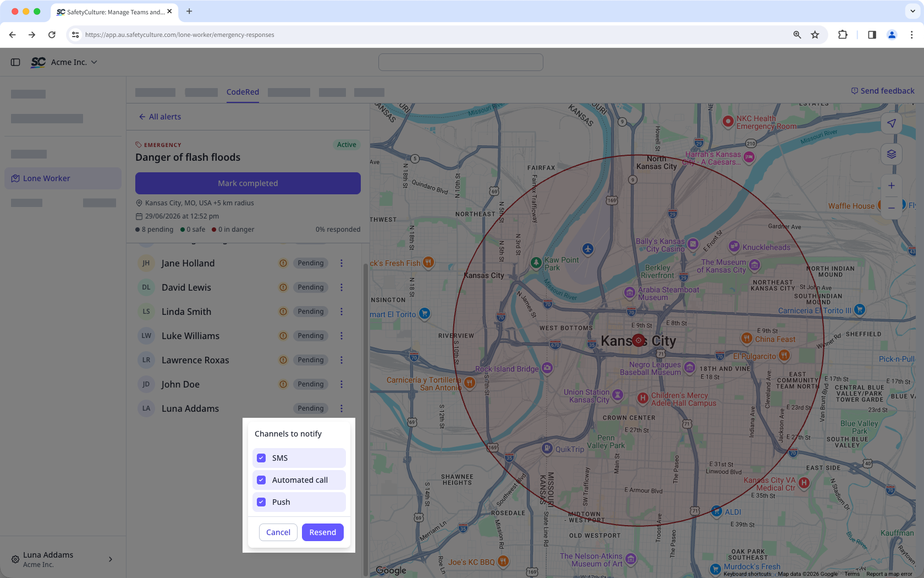
Task: Open settings gear beside Luna Addams
Action: [x=15, y=559]
